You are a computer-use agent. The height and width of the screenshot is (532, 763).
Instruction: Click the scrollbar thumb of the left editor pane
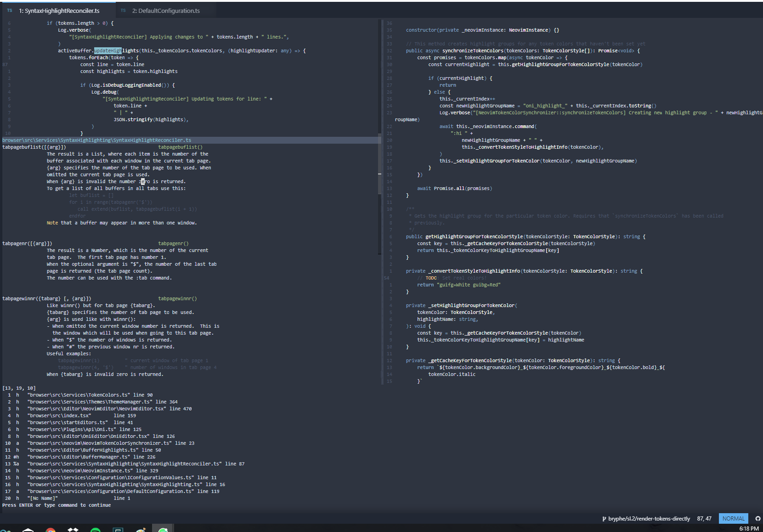[x=379, y=164]
